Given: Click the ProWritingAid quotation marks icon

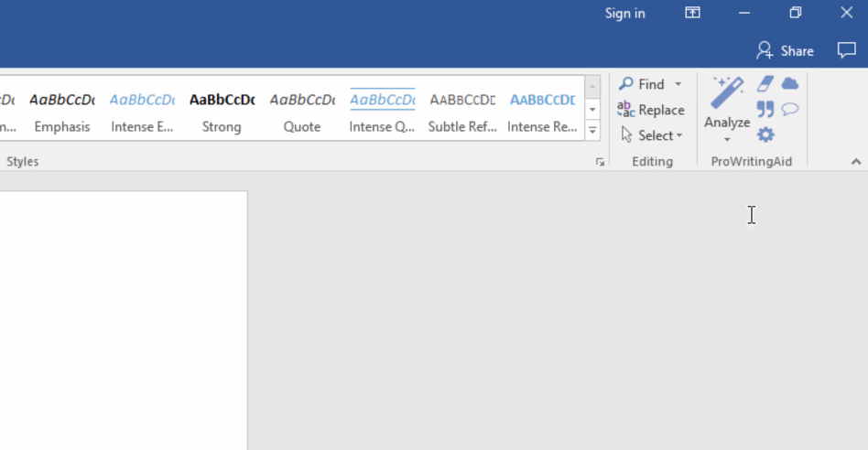Looking at the screenshot, I should tap(765, 109).
